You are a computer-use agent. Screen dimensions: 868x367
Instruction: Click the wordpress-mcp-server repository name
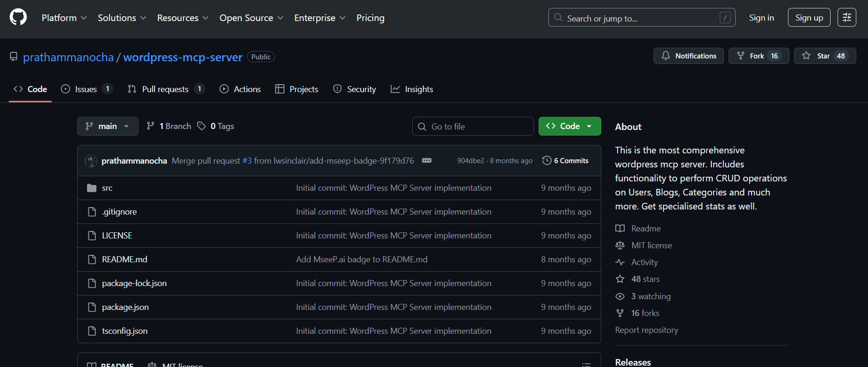click(x=183, y=57)
